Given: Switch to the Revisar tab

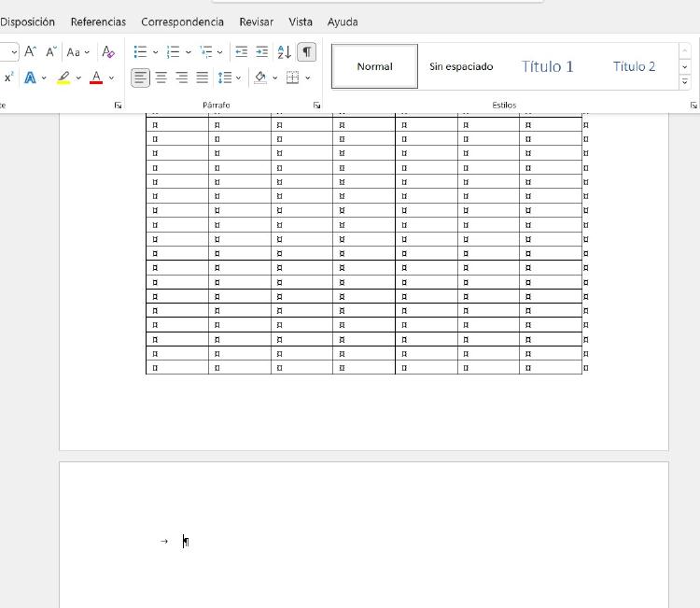Looking at the screenshot, I should (x=256, y=21).
